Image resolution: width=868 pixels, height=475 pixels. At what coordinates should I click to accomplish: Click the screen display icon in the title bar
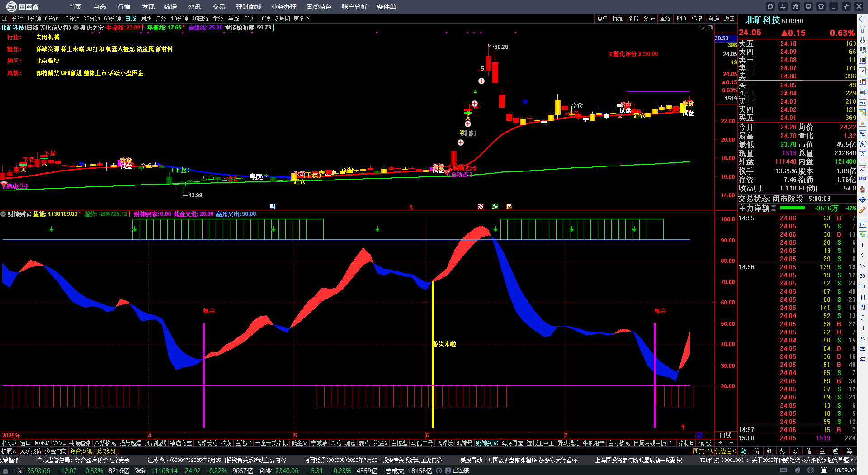coord(808,6)
